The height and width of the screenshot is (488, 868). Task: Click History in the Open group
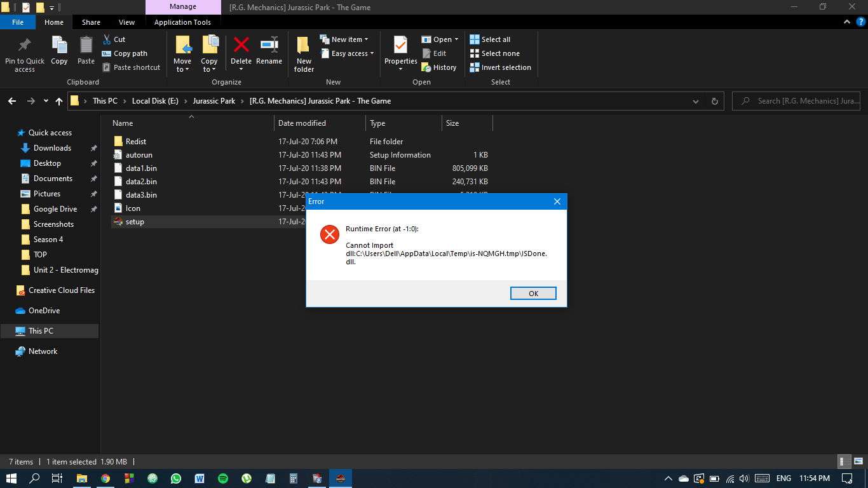(x=439, y=67)
